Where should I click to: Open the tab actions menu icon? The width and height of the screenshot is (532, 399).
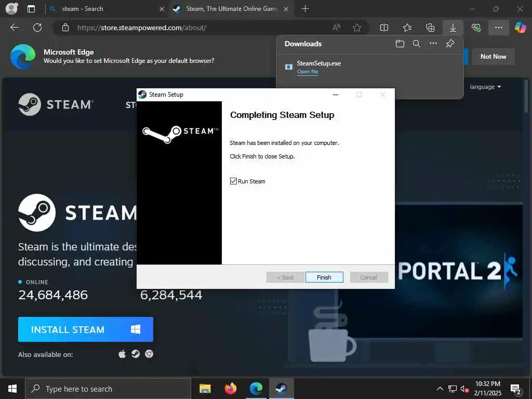(x=31, y=9)
